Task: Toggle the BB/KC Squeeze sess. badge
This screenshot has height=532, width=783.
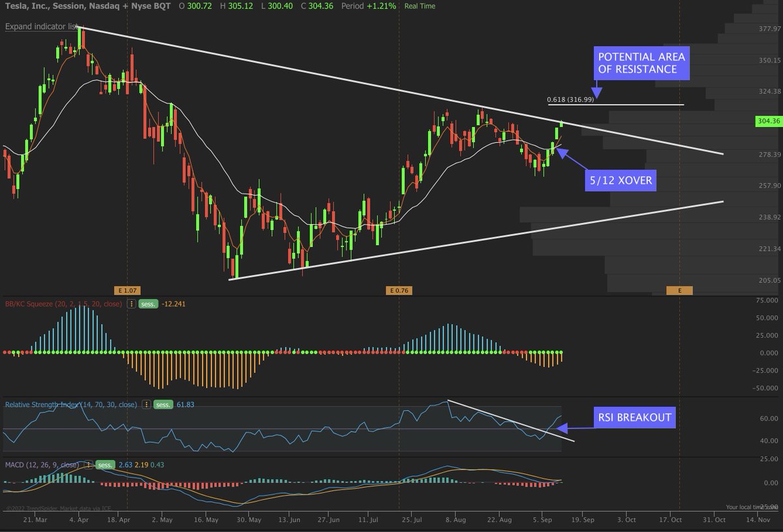Action: coord(148,304)
